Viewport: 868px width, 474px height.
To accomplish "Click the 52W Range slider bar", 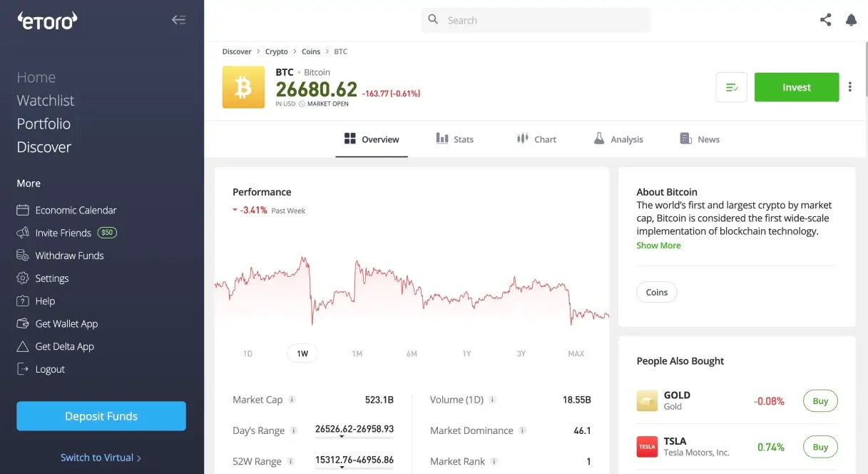I will [x=354, y=467].
